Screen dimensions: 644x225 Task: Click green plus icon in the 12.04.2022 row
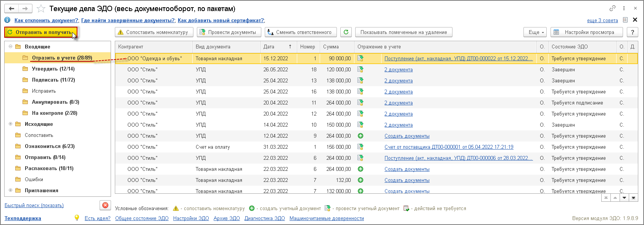point(360,136)
